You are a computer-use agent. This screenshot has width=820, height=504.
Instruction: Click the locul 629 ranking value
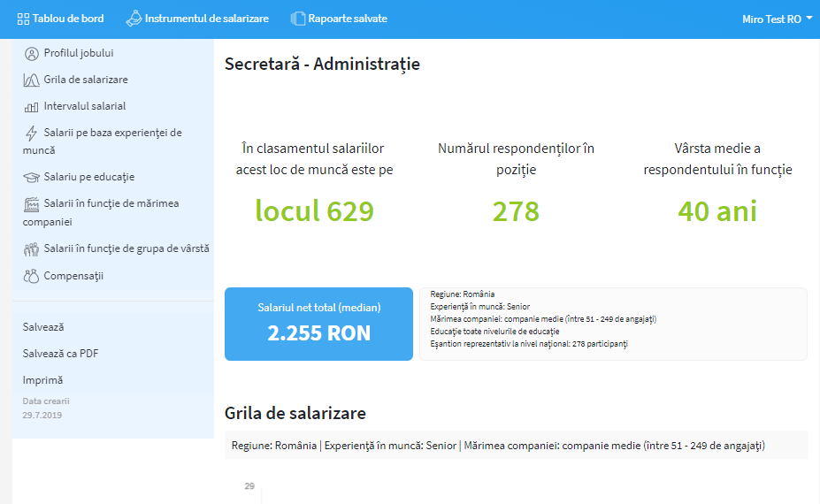point(314,211)
